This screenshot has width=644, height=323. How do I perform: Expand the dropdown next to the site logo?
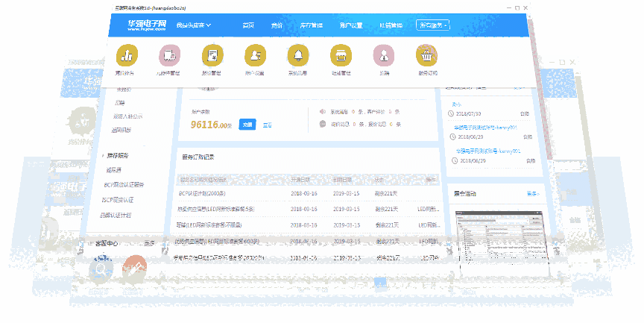tap(193, 25)
